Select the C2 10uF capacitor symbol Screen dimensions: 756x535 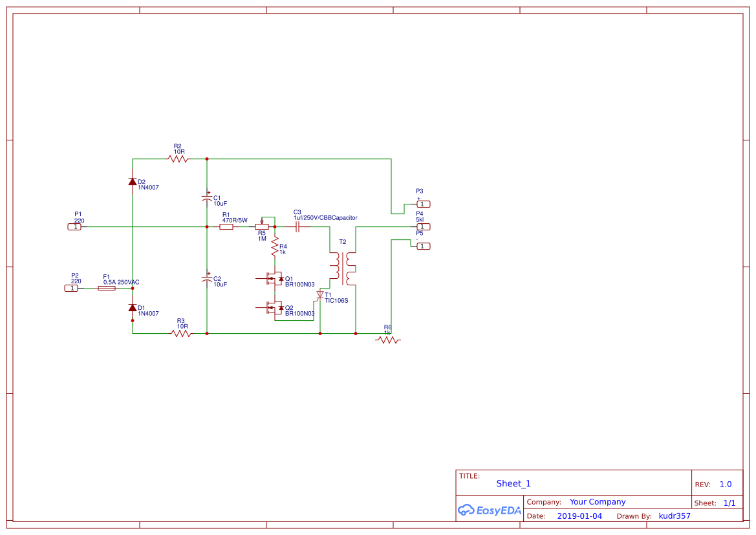pos(207,279)
